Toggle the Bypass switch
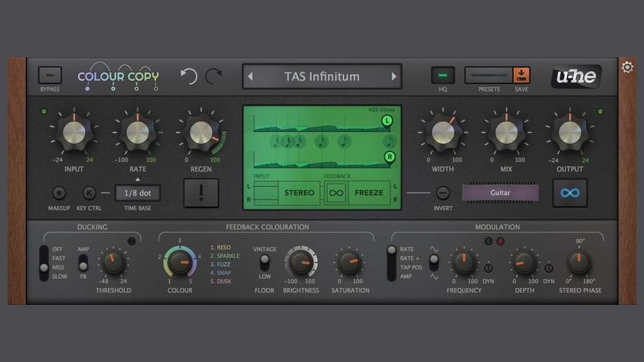The image size is (644, 362). click(x=50, y=75)
